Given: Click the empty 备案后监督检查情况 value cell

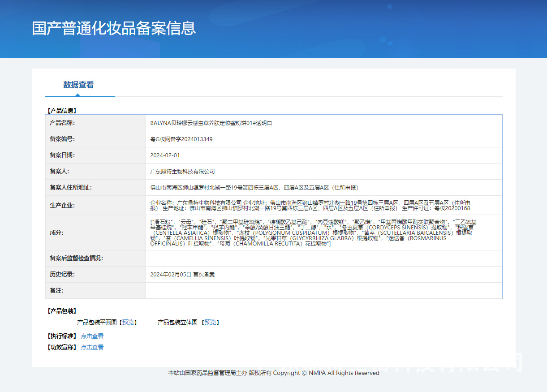Looking at the screenshot, I should [x=323, y=258].
